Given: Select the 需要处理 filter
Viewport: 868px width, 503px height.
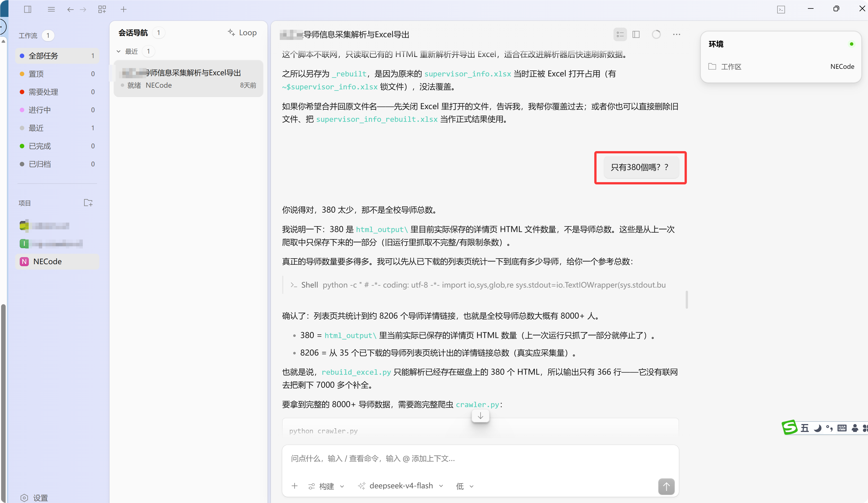Looking at the screenshot, I should coord(57,92).
